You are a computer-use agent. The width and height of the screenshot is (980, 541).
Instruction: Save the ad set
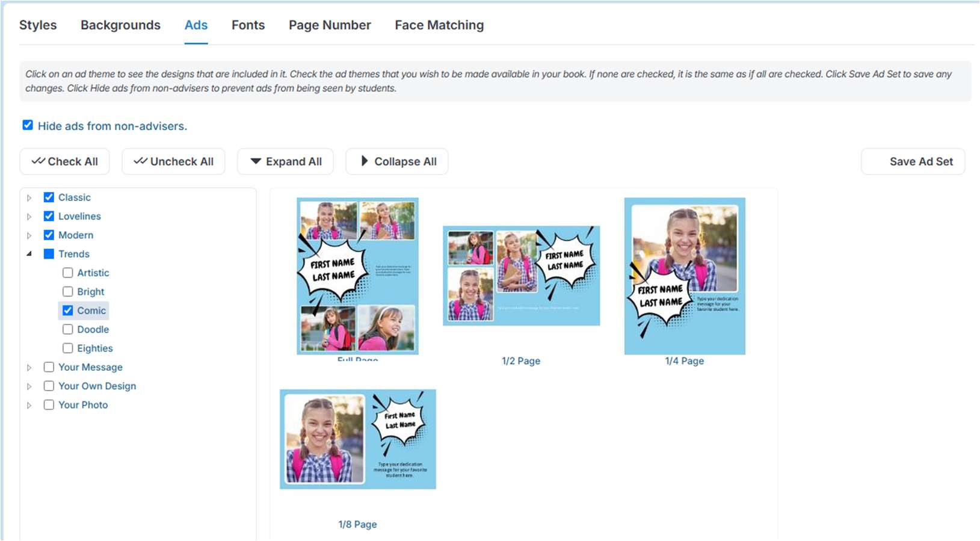pos(913,161)
